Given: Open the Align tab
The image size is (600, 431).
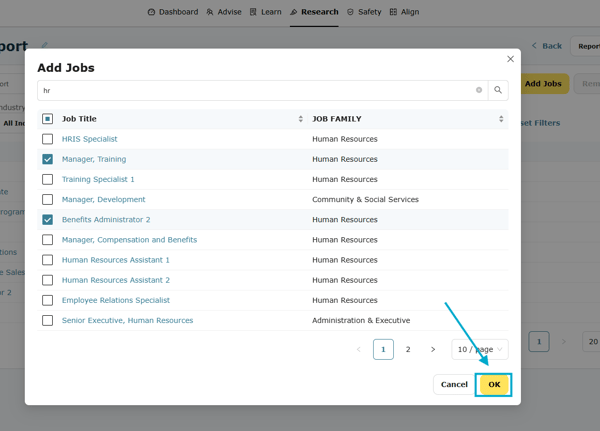Looking at the screenshot, I should click(404, 12).
